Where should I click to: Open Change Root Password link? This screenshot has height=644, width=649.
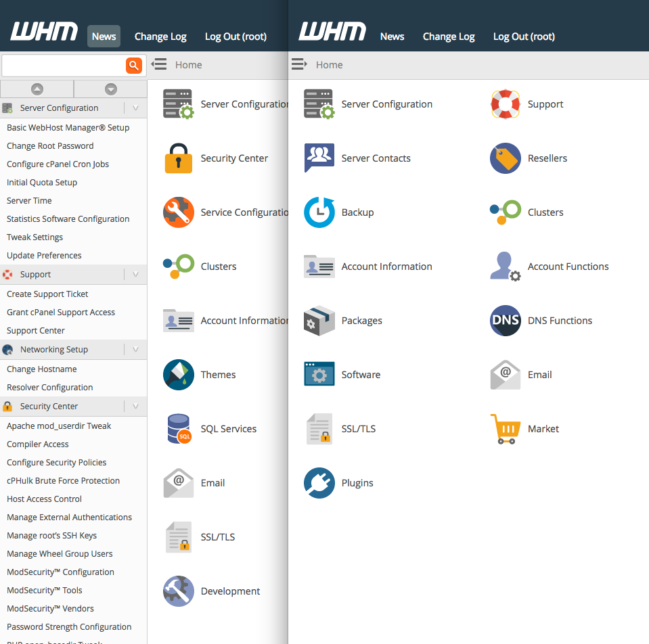50,146
